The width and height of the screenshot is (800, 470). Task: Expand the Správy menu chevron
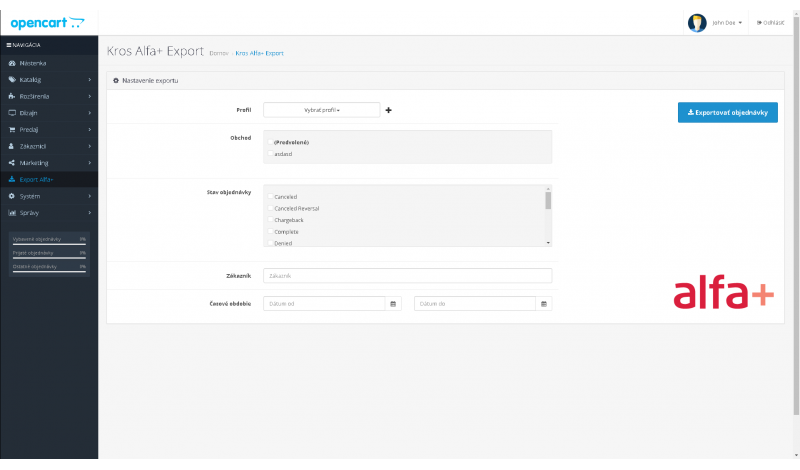(89, 213)
